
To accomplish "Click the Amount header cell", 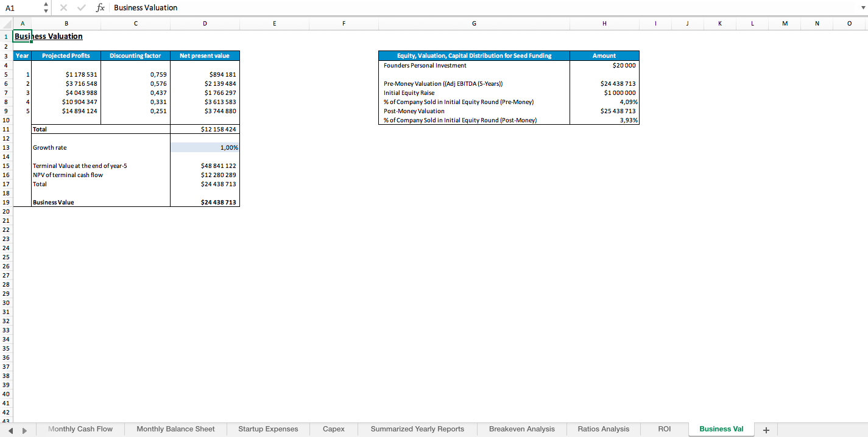I will 604,55.
